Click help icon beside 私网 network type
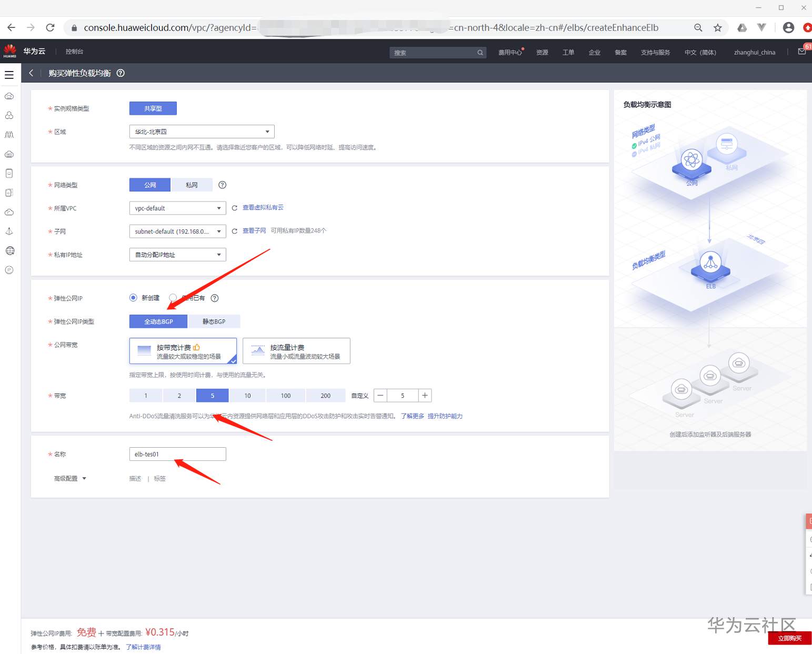Image resolution: width=812 pixels, height=654 pixels. 223,185
